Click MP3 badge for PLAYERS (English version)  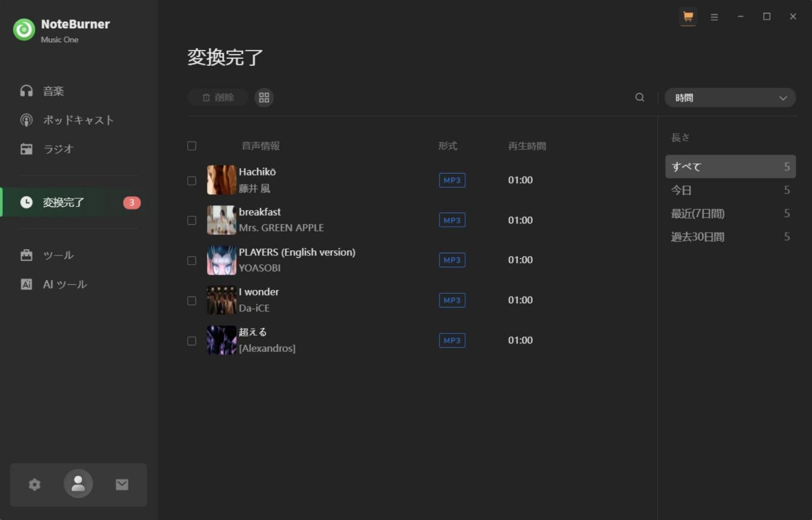point(452,260)
